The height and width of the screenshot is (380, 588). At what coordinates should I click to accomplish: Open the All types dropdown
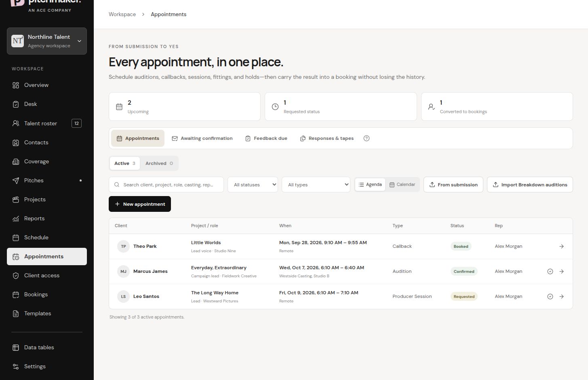click(x=316, y=184)
